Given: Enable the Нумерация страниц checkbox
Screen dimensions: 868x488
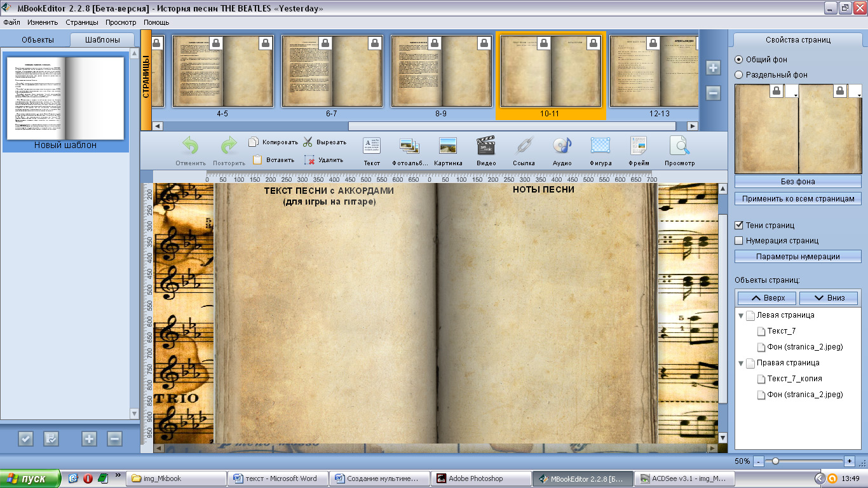Looking at the screenshot, I should (738, 240).
